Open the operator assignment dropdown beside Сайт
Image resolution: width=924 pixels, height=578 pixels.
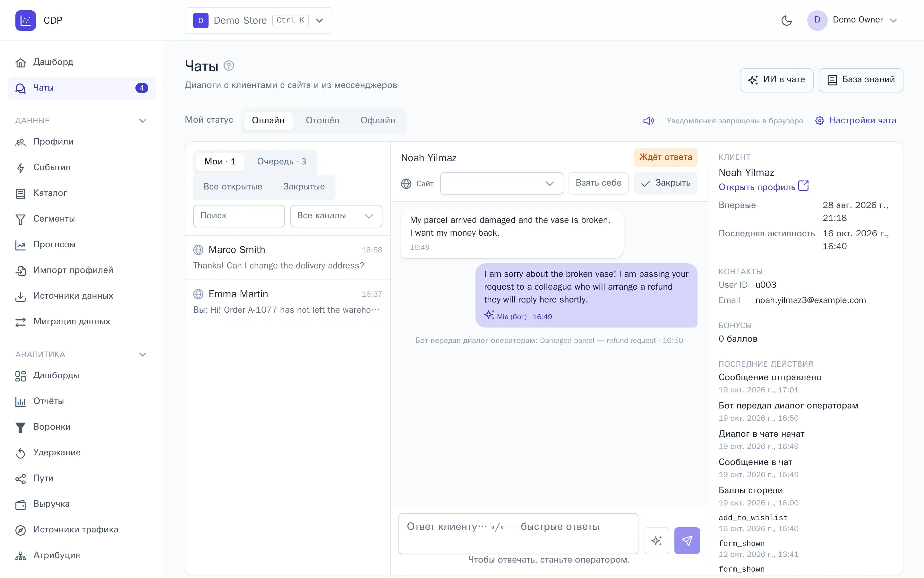pos(501,183)
